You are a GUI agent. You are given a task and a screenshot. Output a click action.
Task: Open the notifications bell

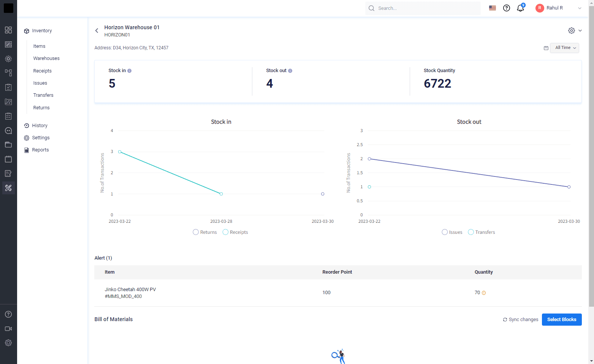coord(521,8)
